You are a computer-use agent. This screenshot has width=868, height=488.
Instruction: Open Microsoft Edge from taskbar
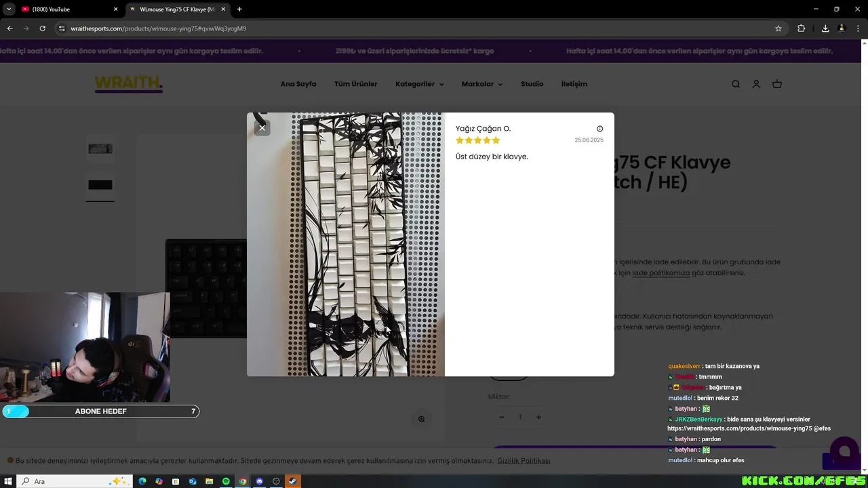pos(142,481)
